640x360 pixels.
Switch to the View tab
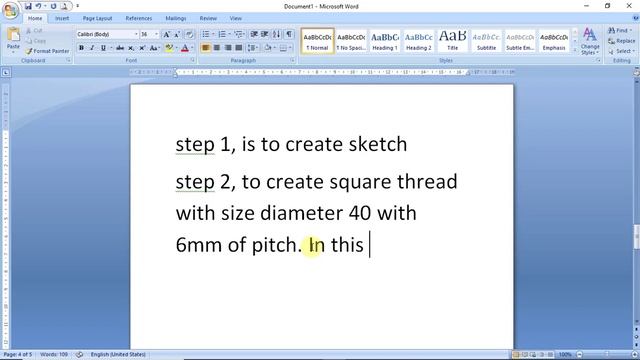pyautogui.click(x=236, y=18)
